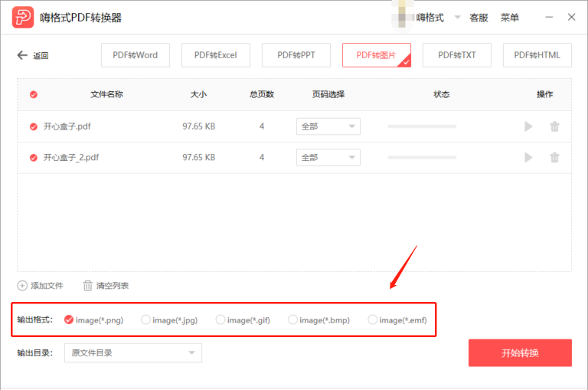Switch to the PDF转PPT tab

(x=296, y=55)
